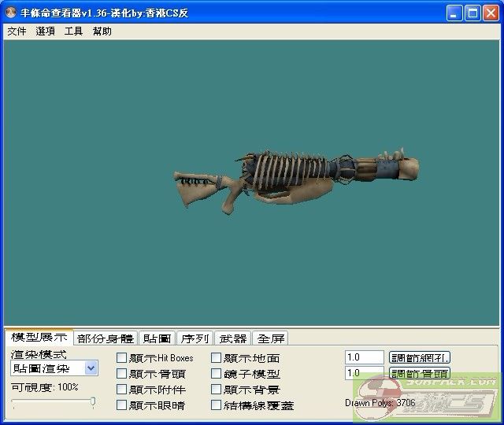Screen dimensions: 504x425
Task: Open the 工具 menu
Action: click(x=73, y=31)
